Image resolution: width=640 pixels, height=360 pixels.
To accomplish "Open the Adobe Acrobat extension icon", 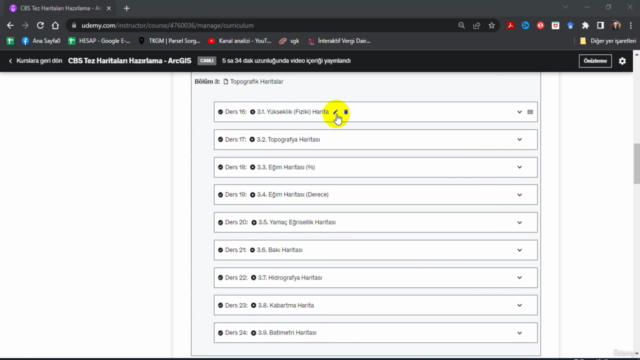I will click(510, 25).
